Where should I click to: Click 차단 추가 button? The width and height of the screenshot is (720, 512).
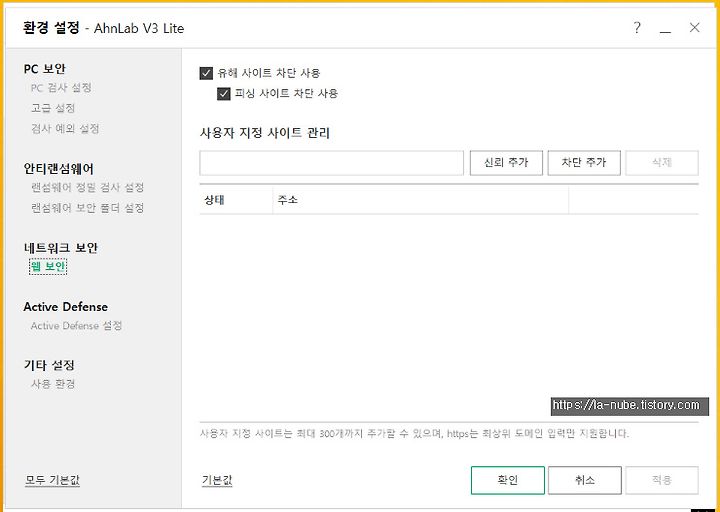584,163
